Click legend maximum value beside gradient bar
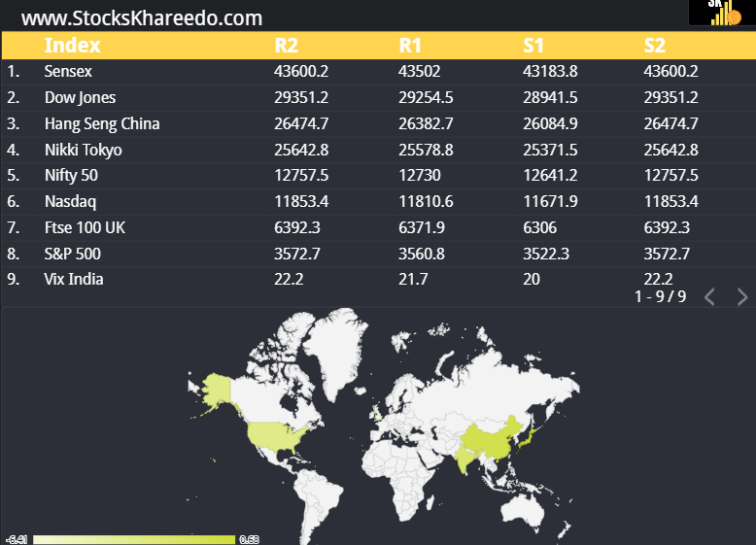 click(x=250, y=540)
